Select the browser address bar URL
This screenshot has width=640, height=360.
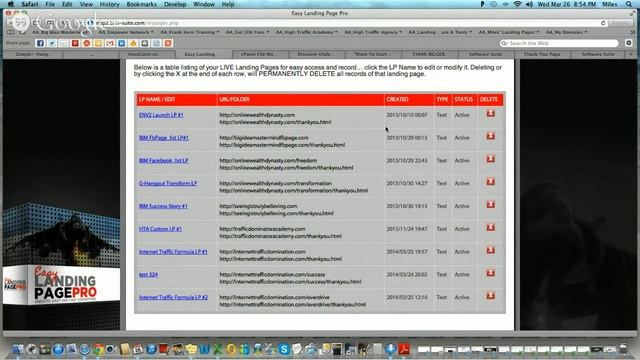346,23
